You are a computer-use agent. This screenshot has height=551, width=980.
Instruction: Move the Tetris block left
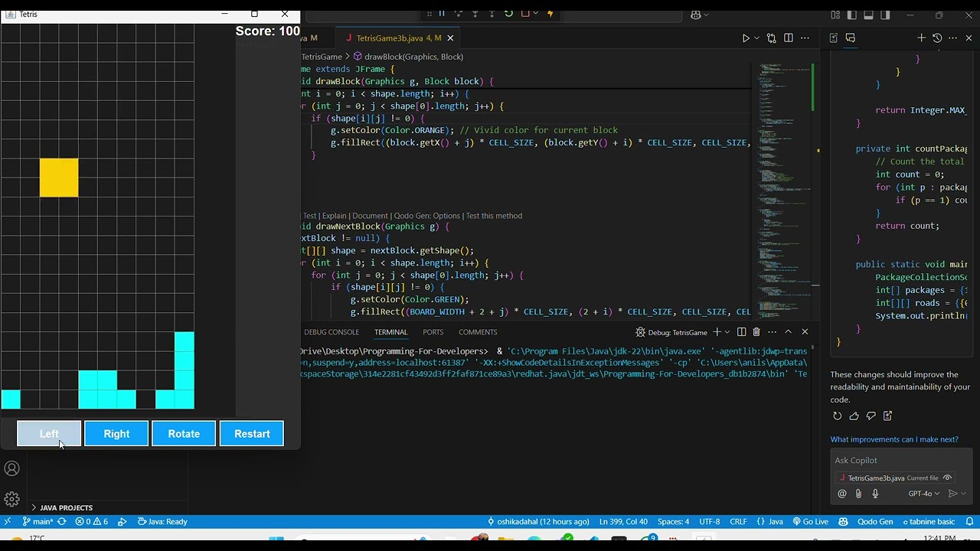(x=49, y=433)
